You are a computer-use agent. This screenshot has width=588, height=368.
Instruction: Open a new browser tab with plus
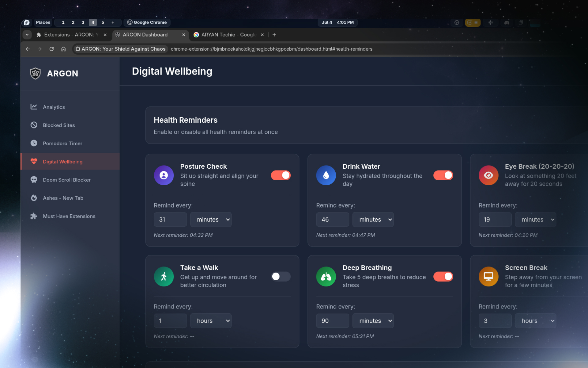(x=274, y=35)
